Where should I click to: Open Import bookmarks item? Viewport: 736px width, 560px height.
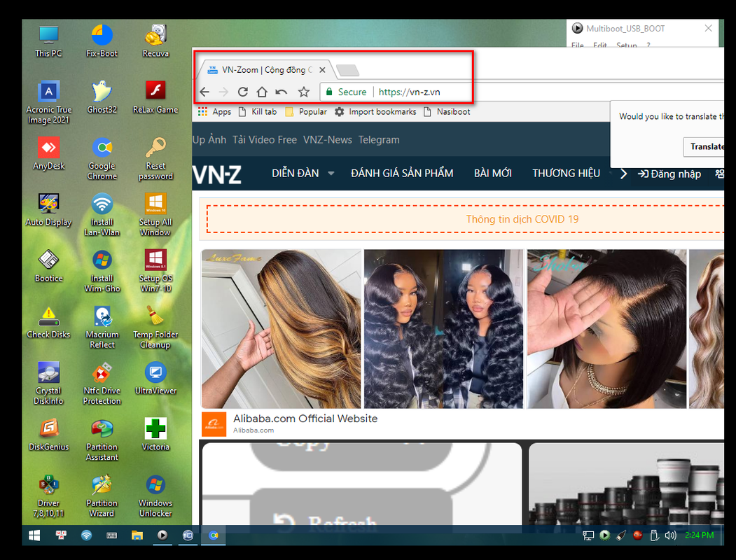click(x=375, y=111)
